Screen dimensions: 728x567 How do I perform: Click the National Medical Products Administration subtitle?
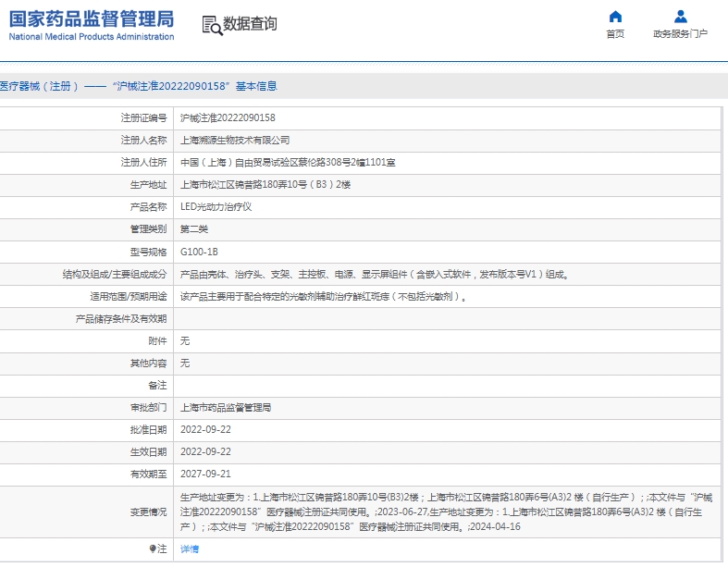point(92,37)
